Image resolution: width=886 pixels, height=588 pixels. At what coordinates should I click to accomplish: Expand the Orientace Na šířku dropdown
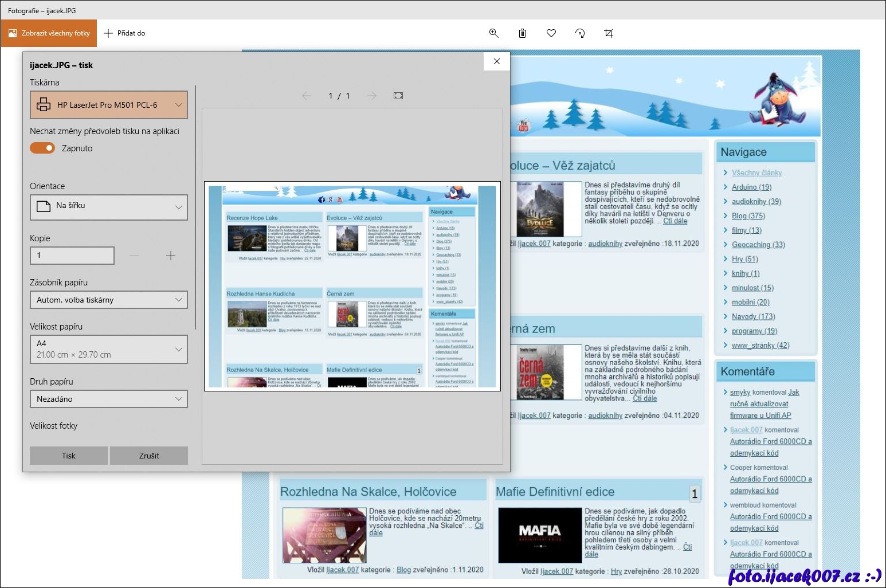point(109,207)
